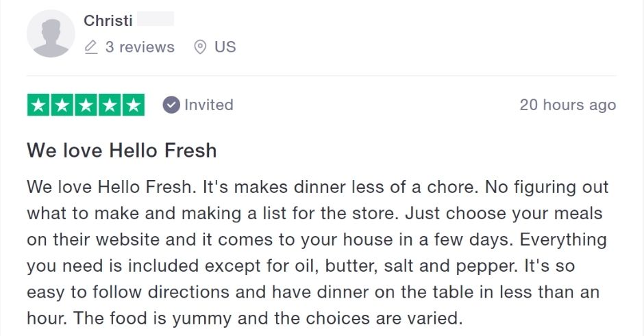Click the review body paragraph text
644x336 pixels.
(317, 253)
